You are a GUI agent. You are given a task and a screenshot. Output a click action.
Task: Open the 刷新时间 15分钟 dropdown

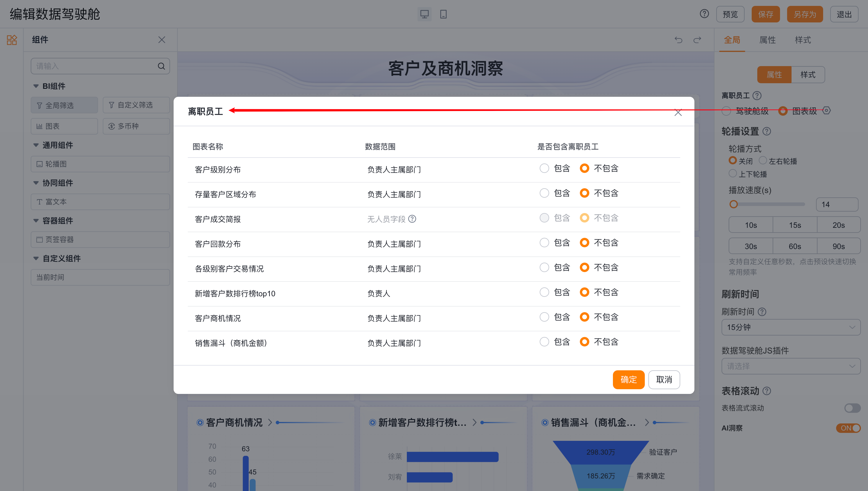[791, 327]
